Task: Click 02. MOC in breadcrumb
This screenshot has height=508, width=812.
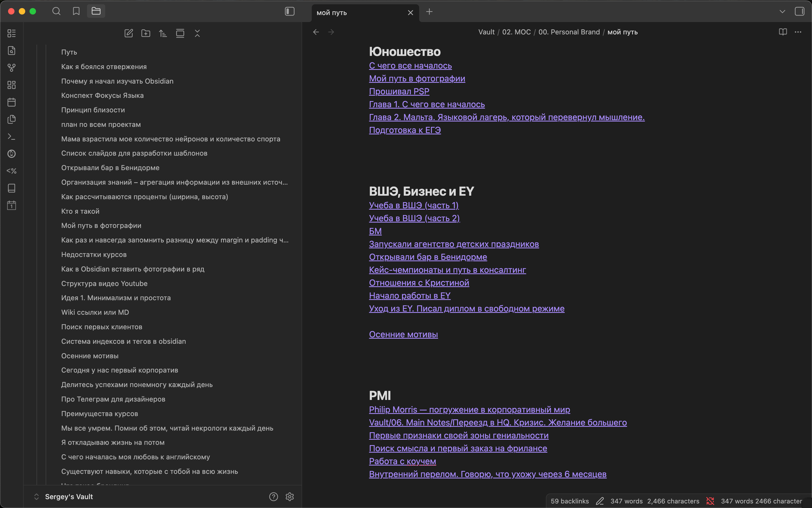Action: [516, 32]
